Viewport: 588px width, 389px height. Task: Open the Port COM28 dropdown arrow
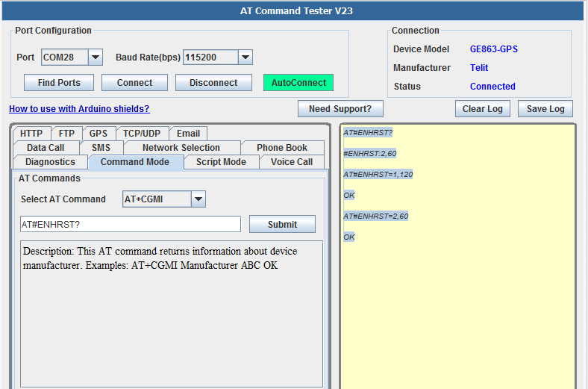pos(96,57)
